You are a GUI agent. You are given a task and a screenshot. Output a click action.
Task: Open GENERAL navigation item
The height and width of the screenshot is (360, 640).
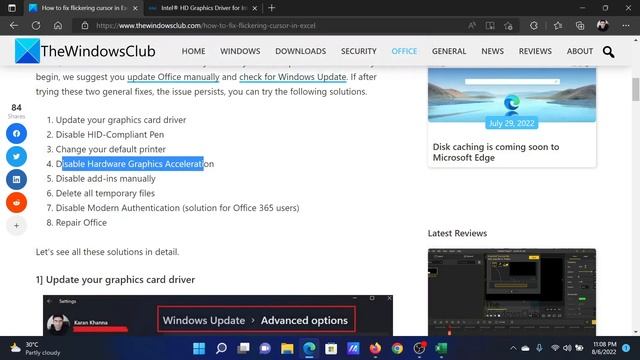coord(449,51)
